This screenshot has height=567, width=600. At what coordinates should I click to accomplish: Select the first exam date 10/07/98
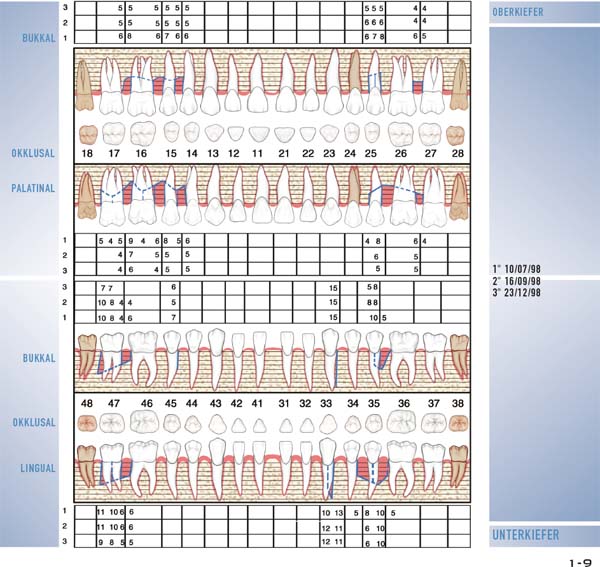[x=518, y=269]
